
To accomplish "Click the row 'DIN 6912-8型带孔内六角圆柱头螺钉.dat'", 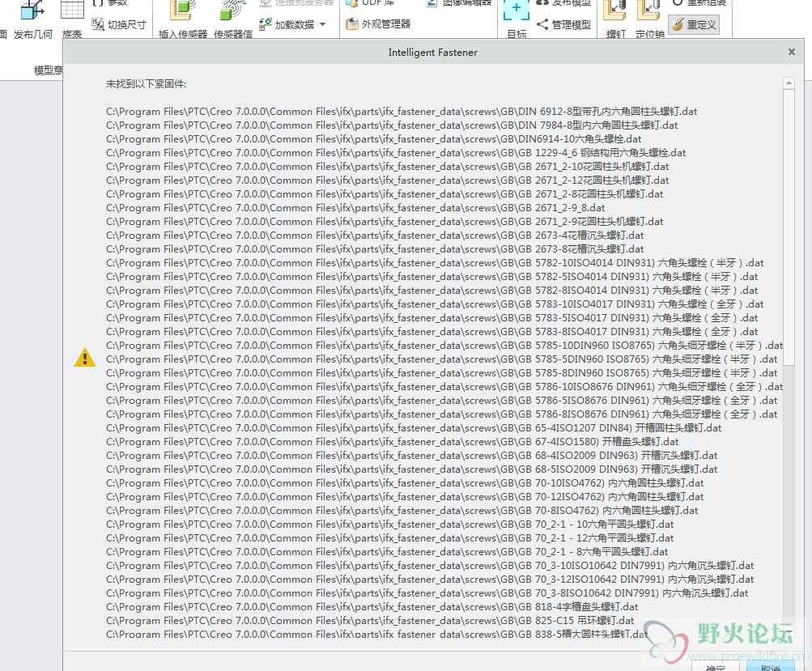I will pos(402,112).
